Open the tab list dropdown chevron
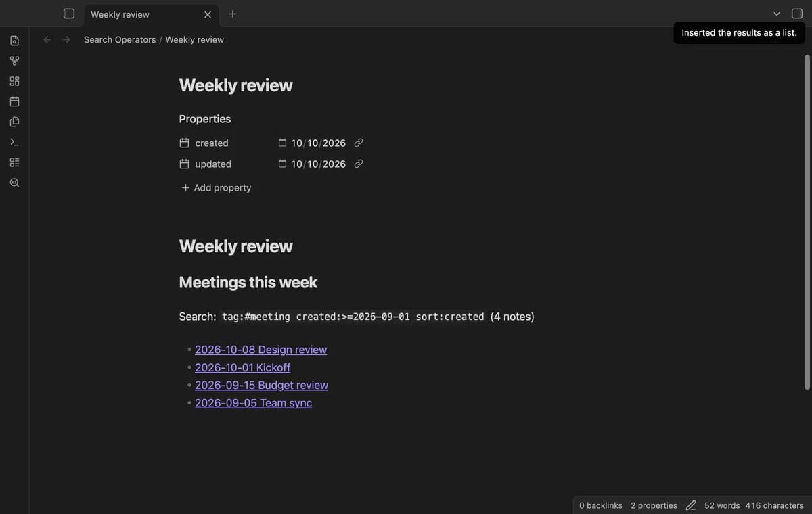 point(777,14)
